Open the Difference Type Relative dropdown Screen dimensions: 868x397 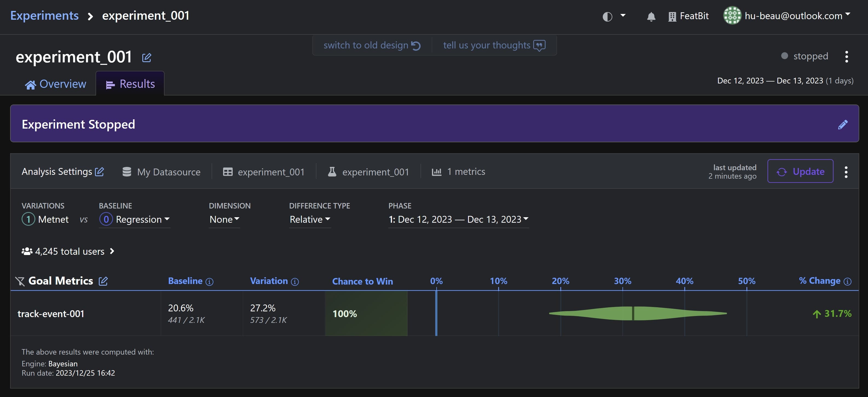click(310, 219)
